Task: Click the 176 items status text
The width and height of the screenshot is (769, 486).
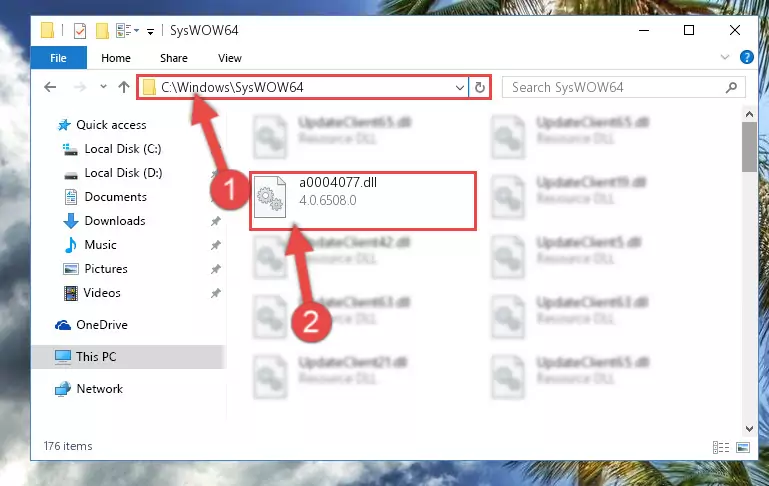Action: click(68, 446)
